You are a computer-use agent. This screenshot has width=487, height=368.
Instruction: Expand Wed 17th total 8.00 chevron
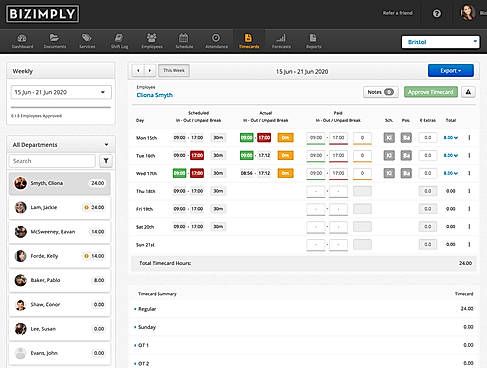pyautogui.click(x=456, y=173)
